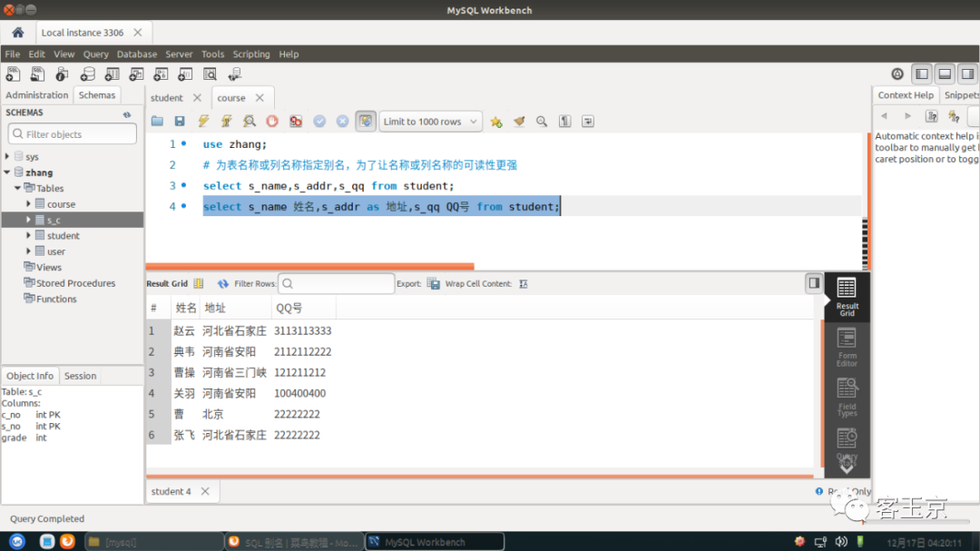Open Field Types side panel
The image size is (980, 551).
coord(847,398)
